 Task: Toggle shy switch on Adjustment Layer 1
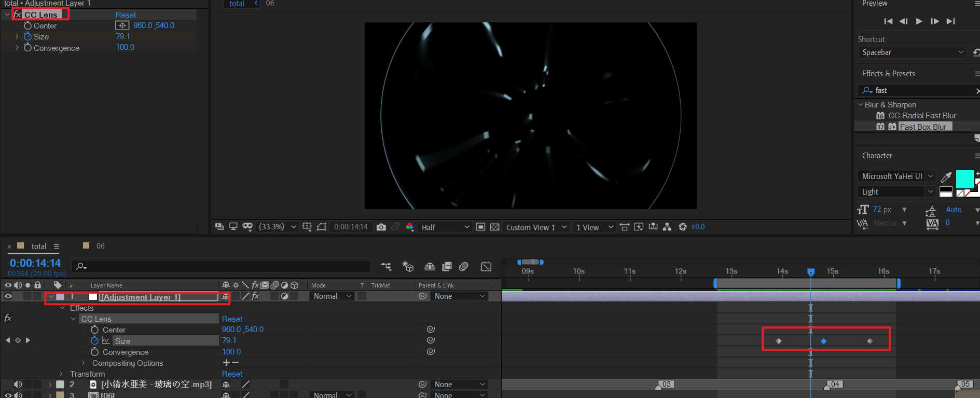(x=226, y=297)
